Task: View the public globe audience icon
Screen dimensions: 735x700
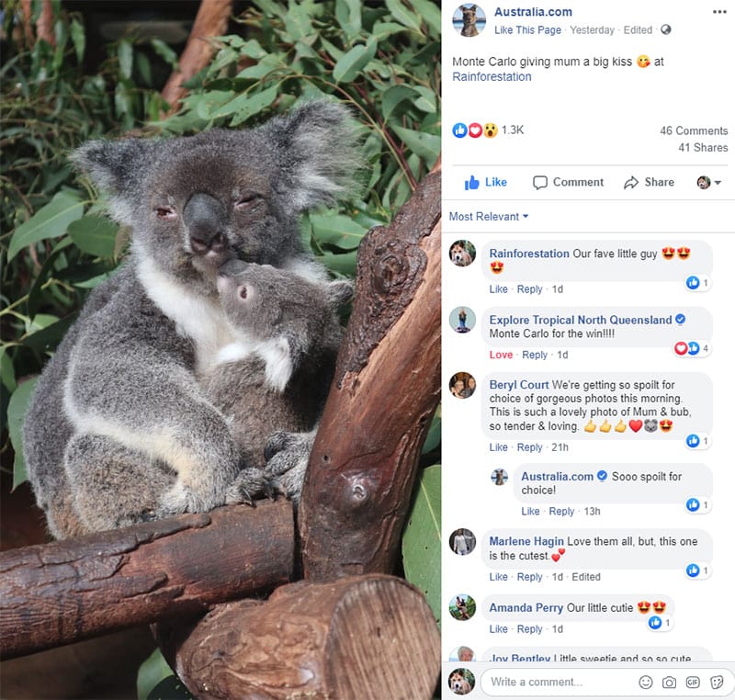Action: point(665,30)
